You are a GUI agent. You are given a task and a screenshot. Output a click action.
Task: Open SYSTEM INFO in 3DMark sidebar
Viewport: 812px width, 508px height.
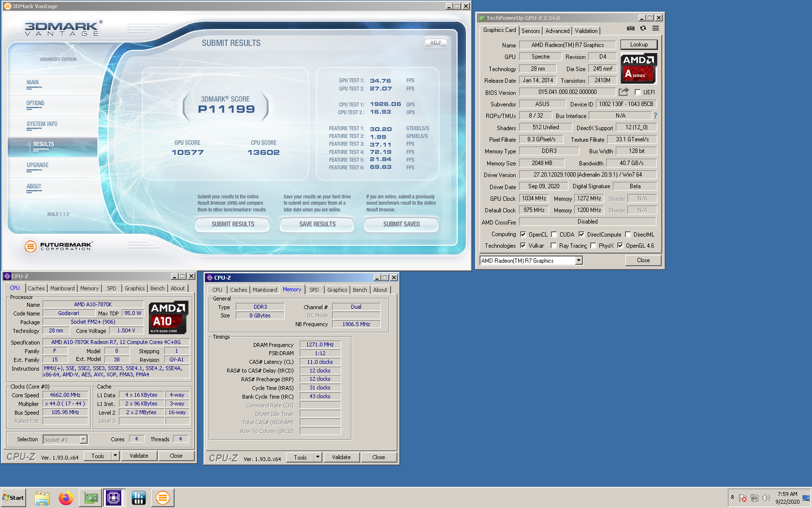click(x=42, y=124)
